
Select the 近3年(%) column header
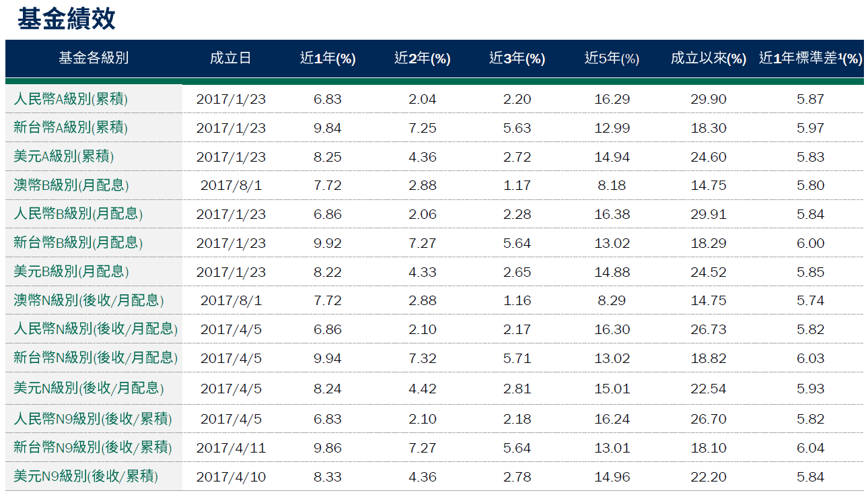tap(517, 59)
